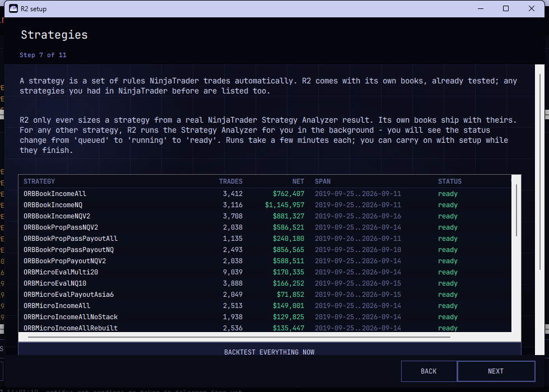Choose the ORBMicroIncomeAll strategy name
Image resolution: width=549 pixels, height=392 pixels.
tap(57, 306)
